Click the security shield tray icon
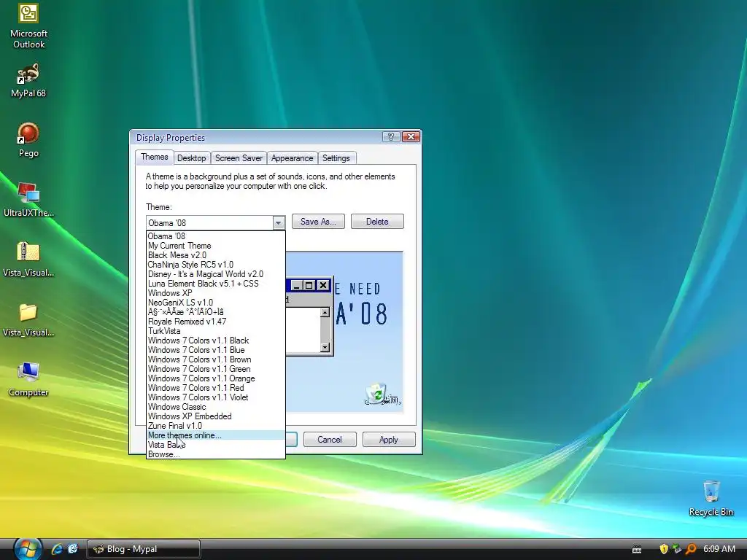The image size is (747, 560). [664, 549]
